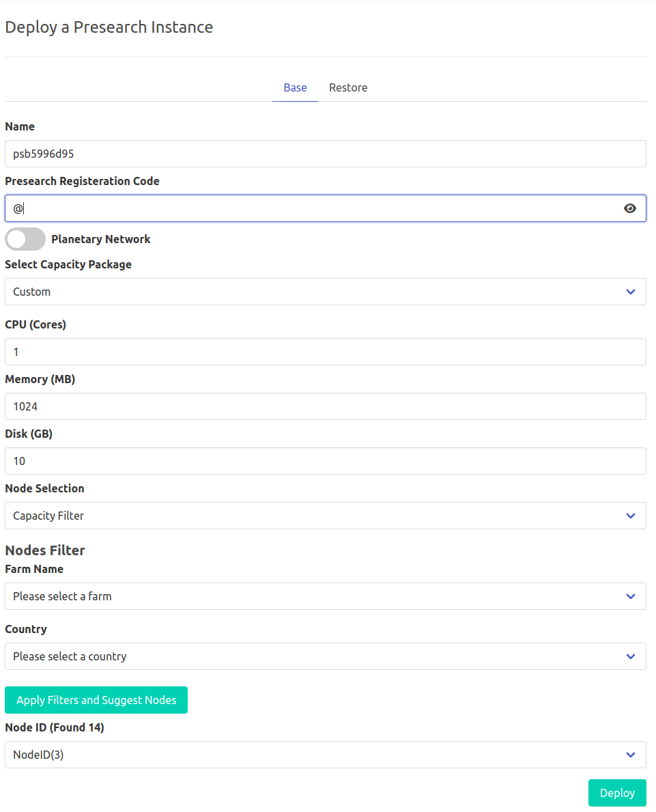The height and width of the screenshot is (812, 656).
Task: Select the Disk GB input field
Action: point(325,461)
